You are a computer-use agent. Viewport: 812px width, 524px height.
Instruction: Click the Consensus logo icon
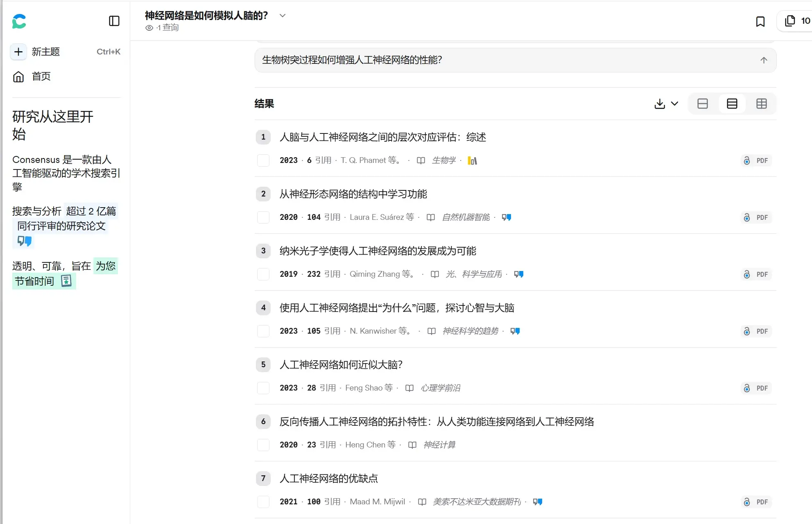click(19, 21)
